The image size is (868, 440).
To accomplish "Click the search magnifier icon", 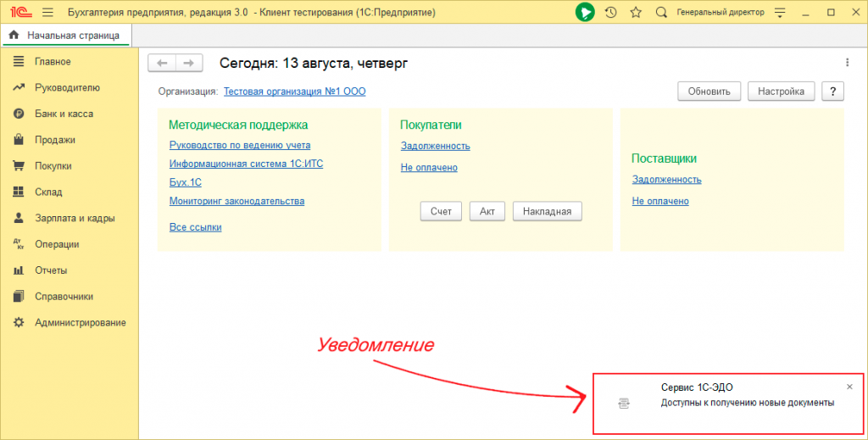I will 661,12.
